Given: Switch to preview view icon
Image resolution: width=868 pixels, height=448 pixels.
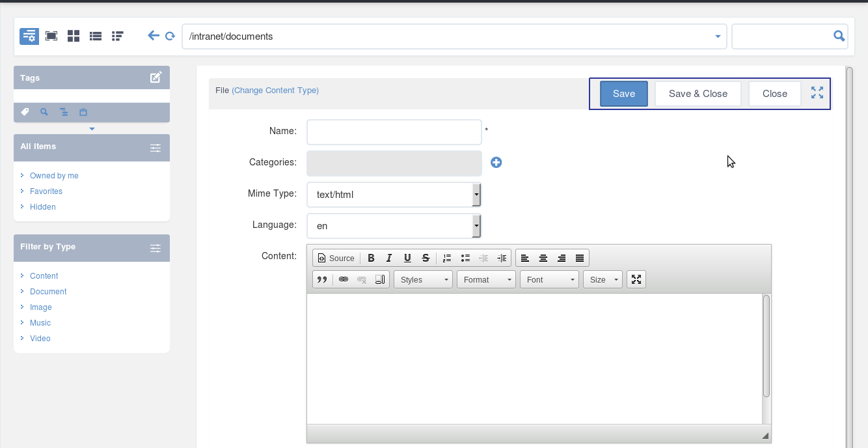Looking at the screenshot, I should 51,36.
